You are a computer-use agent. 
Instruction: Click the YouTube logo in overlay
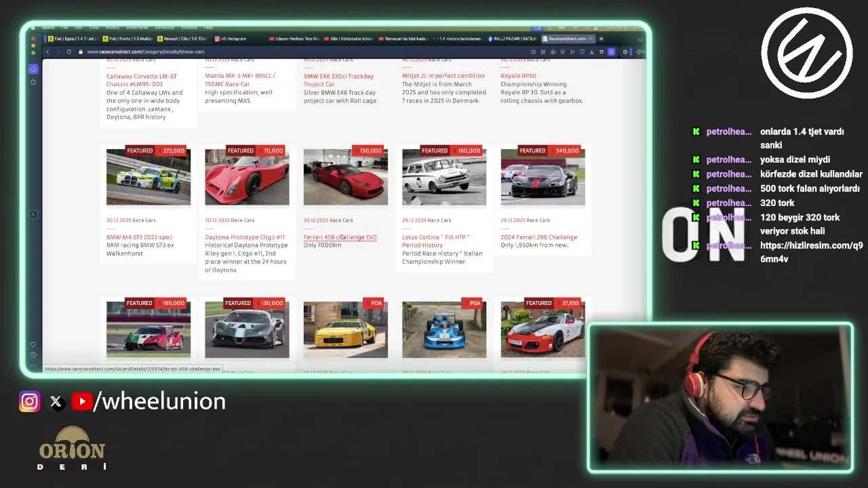click(x=81, y=402)
